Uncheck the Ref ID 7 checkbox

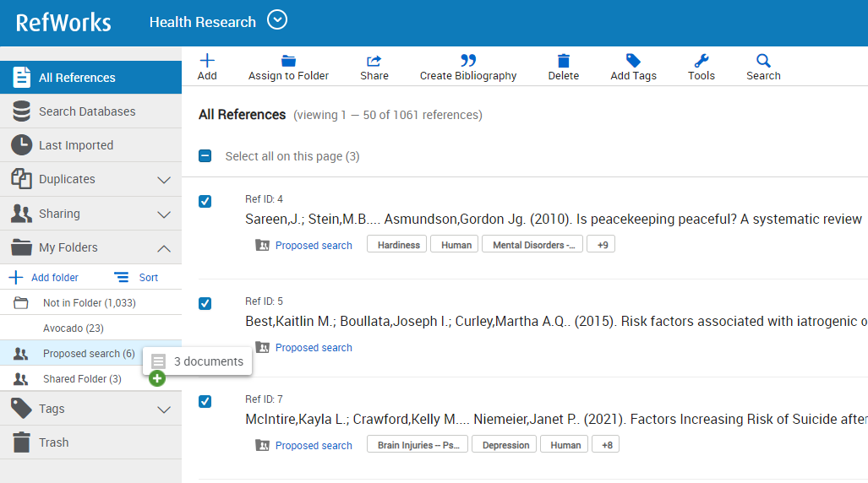pos(205,402)
